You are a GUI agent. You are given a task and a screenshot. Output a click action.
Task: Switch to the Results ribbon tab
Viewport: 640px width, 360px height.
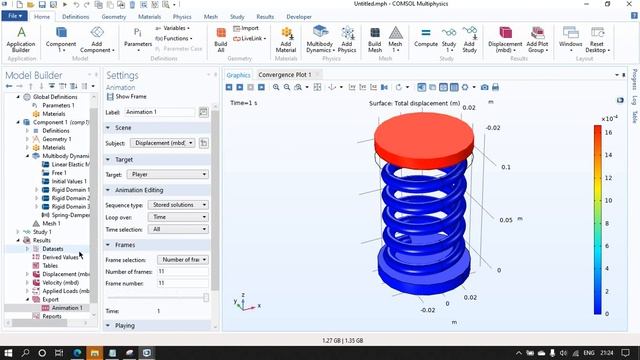coord(265,17)
